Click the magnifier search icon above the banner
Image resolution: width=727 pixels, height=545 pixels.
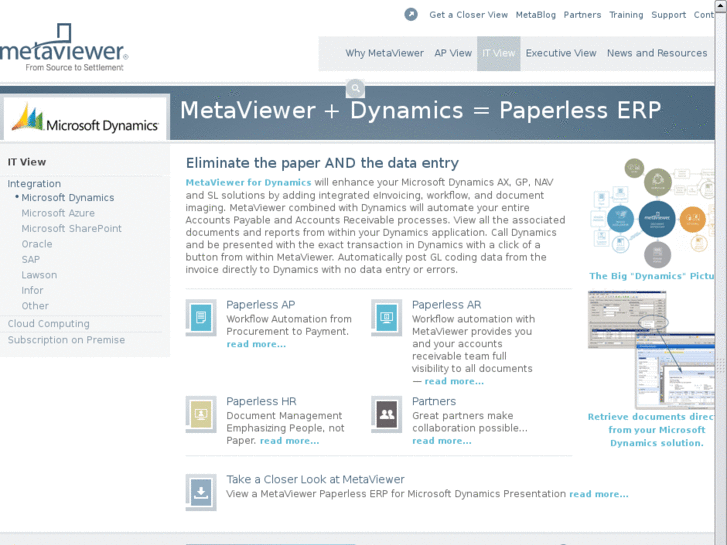pyautogui.click(x=355, y=88)
